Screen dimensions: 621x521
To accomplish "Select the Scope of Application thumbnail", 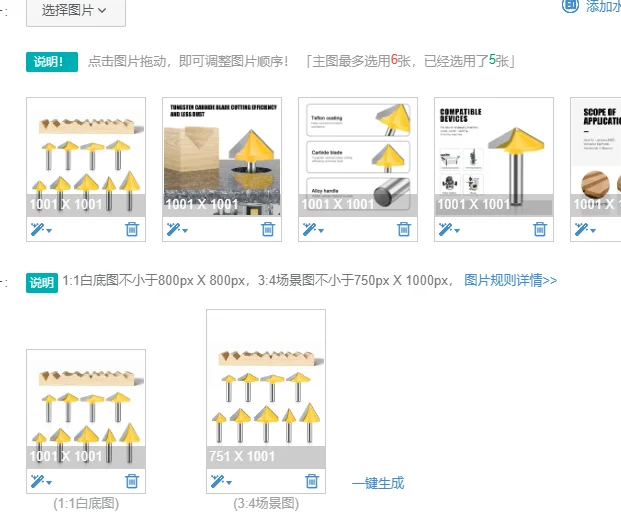I will coord(596,157).
